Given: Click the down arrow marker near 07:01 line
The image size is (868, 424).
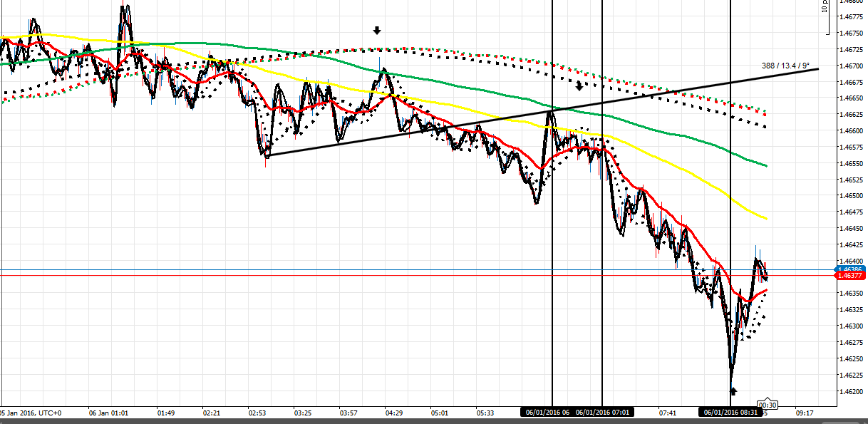Looking at the screenshot, I should coord(579,87).
